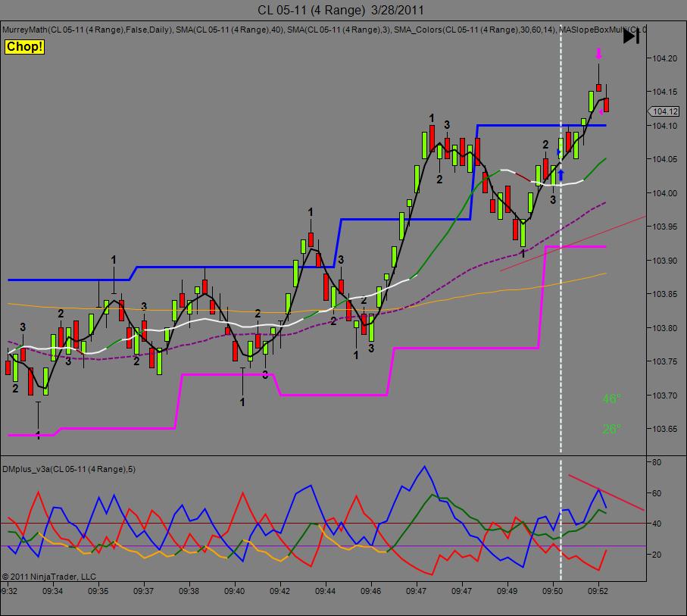This screenshot has width=687, height=616.
Task: Click the 09:38 time axis label
Action: coord(189,591)
